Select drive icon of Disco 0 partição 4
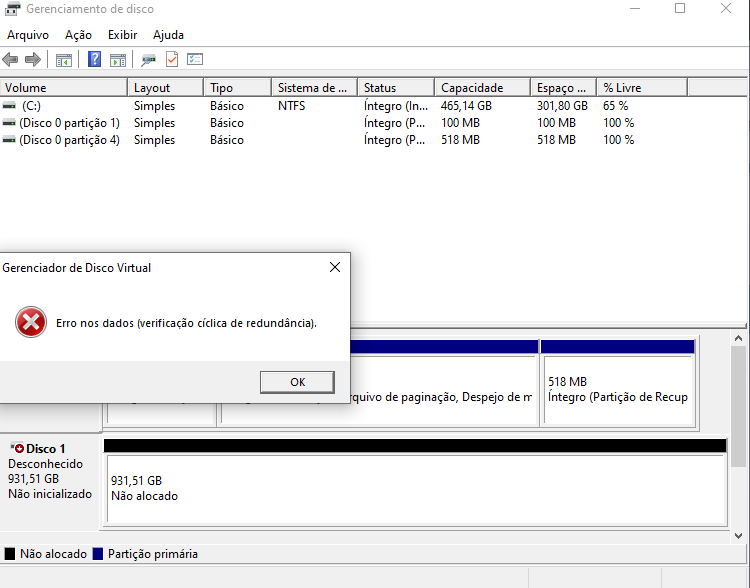 (x=9, y=140)
